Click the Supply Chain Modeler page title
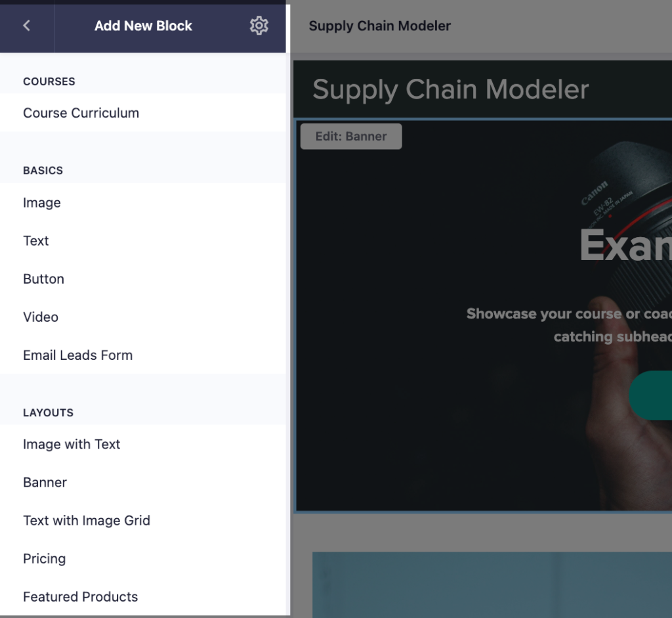Viewport: 672px width, 618px height. coord(380,26)
